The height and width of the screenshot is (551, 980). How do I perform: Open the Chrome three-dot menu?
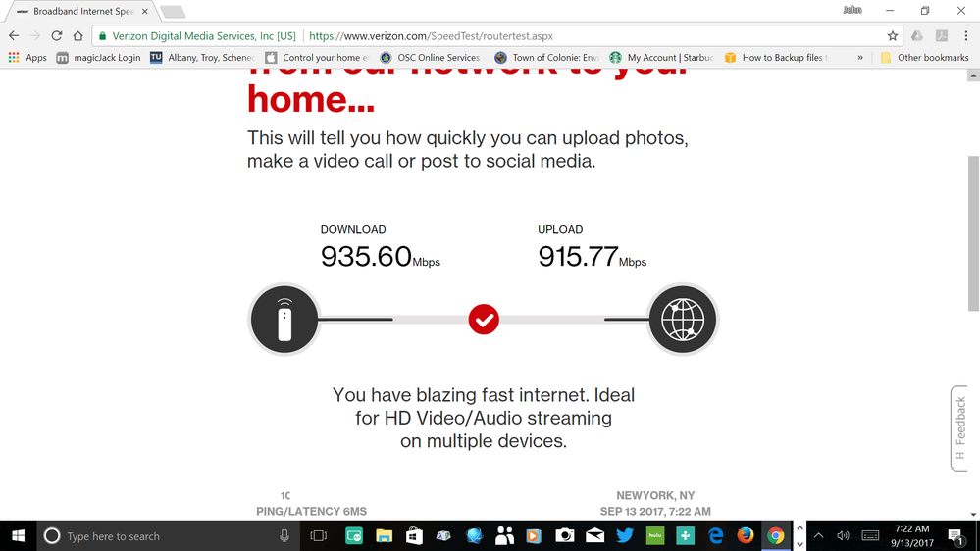point(966,36)
